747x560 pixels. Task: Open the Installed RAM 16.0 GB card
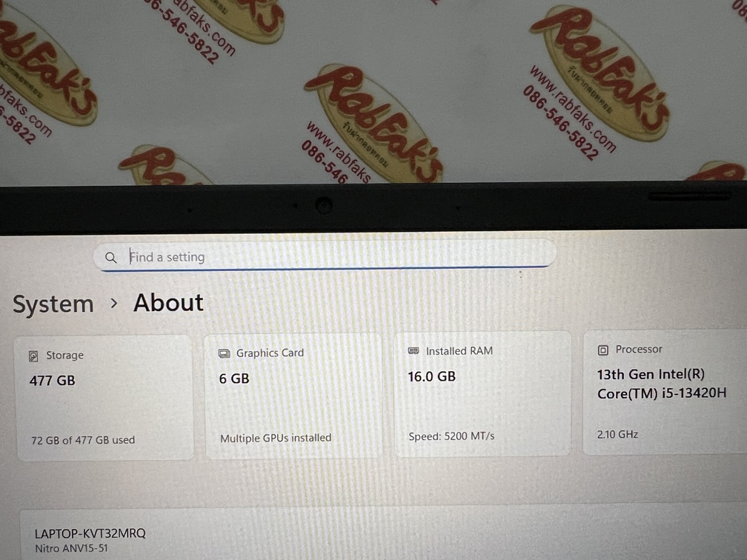click(482, 393)
